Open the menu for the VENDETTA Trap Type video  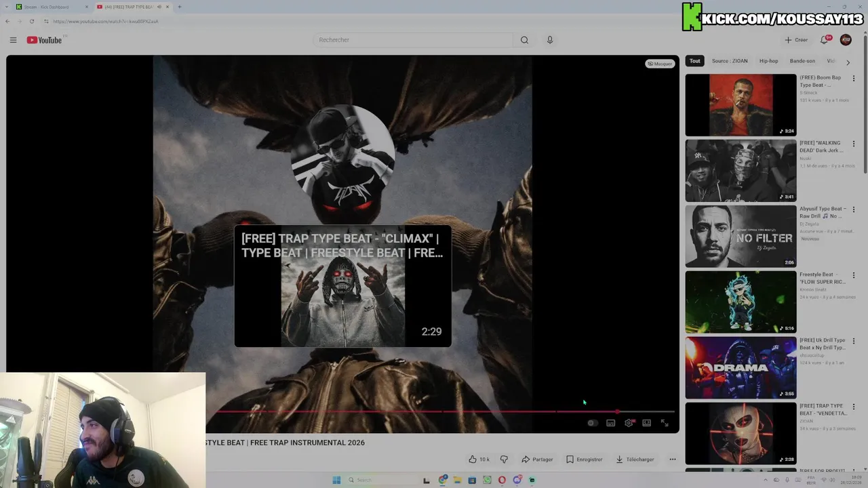[854, 407]
